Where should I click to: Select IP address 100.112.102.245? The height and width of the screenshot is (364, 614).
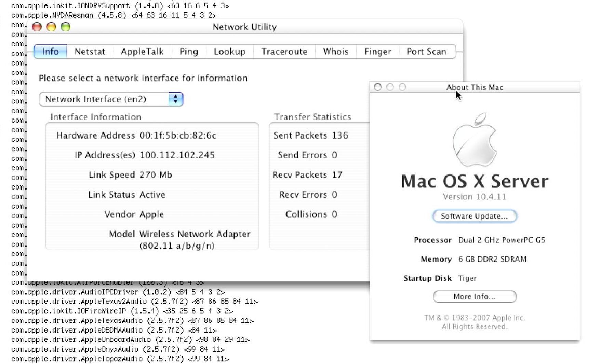[177, 155]
